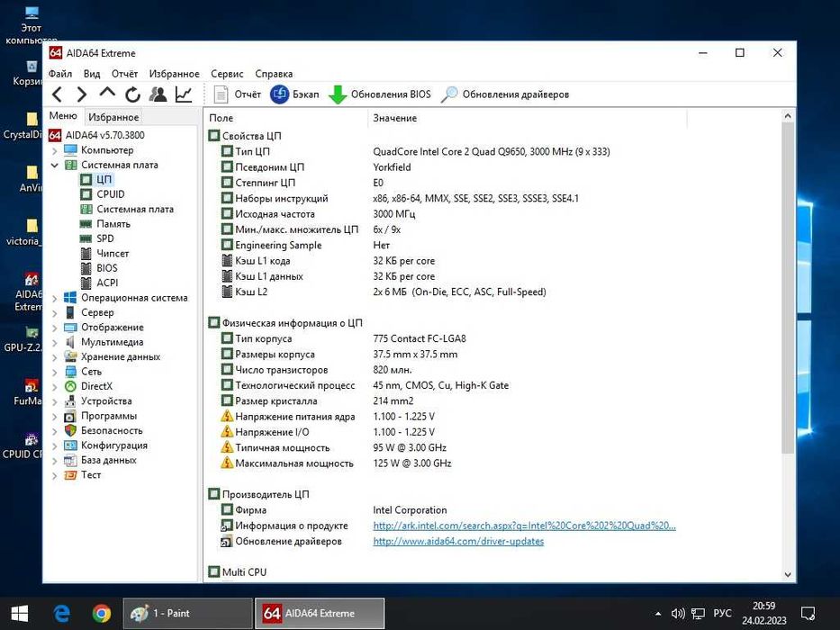
Task: Select CPUID item in the tree
Action: [x=111, y=194]
